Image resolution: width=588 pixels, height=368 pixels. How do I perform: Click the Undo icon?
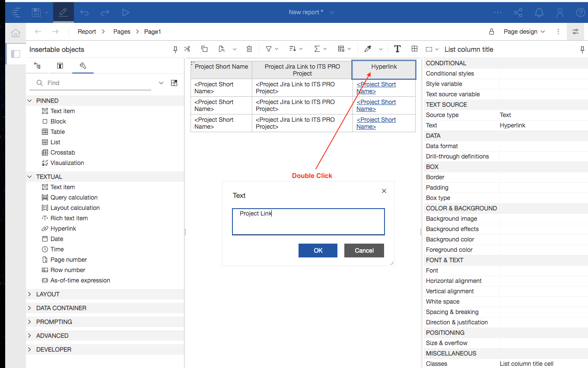(x=84, y=13)
